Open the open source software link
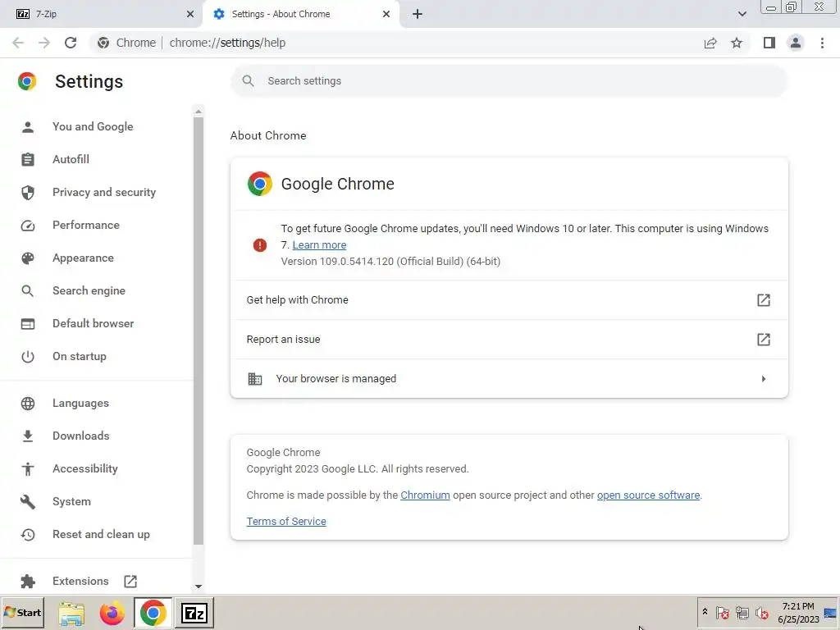 (x=648, y=495)
